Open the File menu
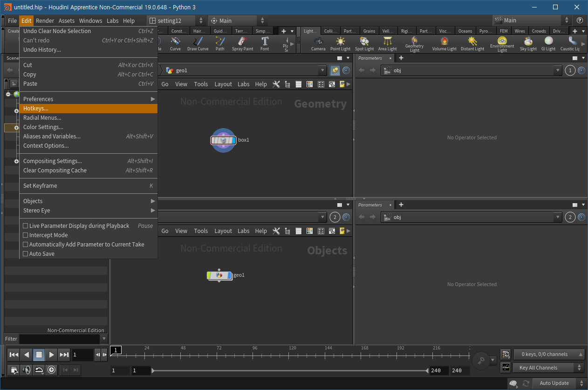Image resolution: width=588 pixels, height=390 pixels. [12, 21]
